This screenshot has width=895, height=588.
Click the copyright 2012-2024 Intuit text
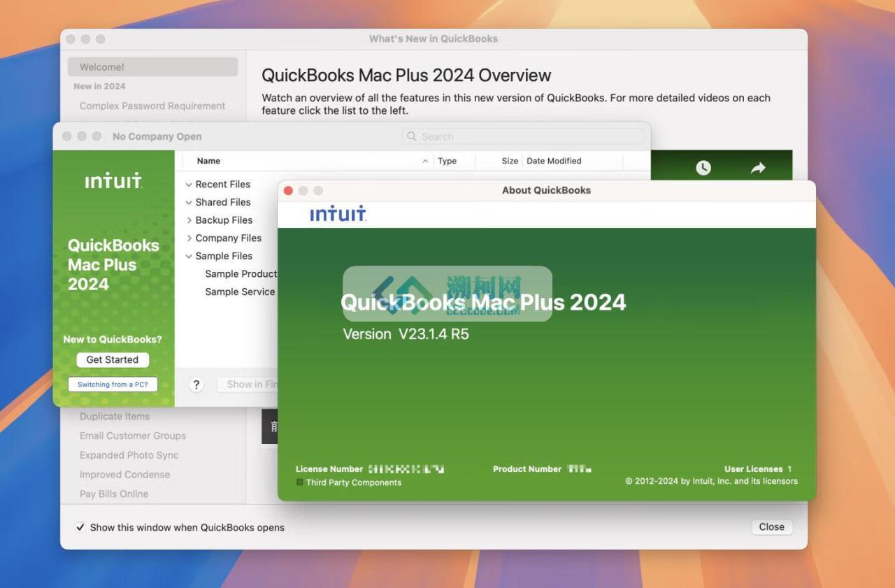(x=711, y=481)
